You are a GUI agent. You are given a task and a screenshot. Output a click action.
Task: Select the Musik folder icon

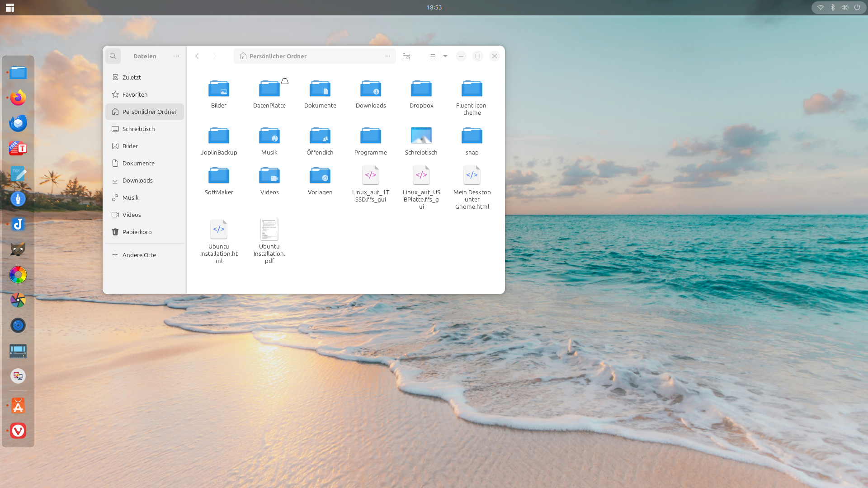coord(269,136)
